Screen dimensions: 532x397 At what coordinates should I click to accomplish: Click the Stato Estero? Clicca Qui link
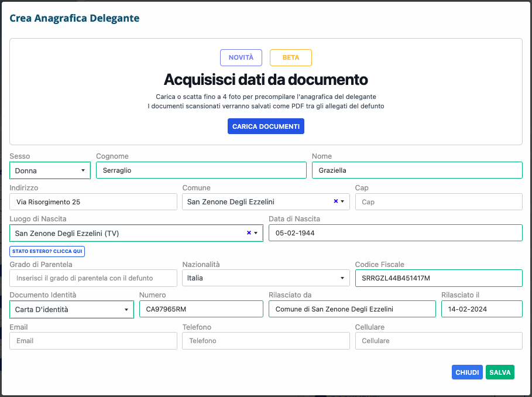point(47,251)
